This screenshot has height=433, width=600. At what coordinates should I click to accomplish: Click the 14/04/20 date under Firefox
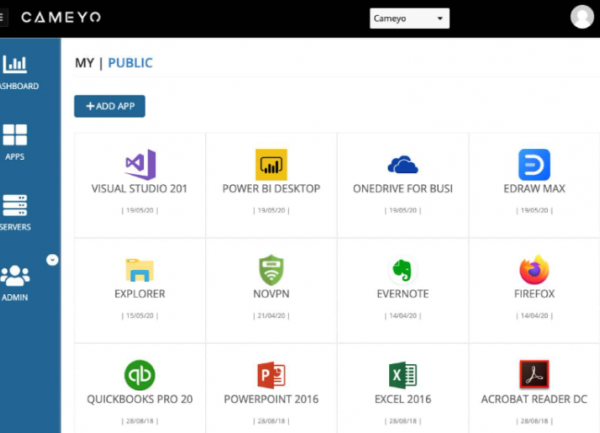click(x=534, y=316)
